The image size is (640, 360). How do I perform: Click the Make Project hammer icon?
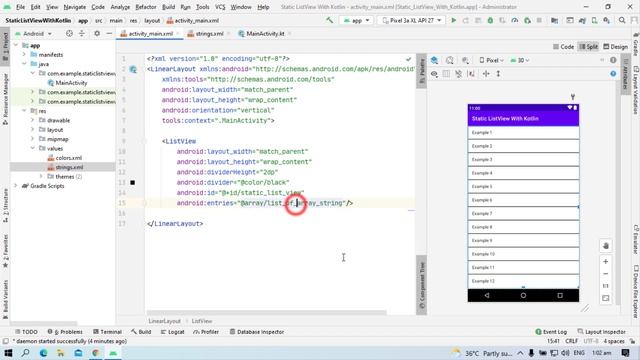[329, 20]
